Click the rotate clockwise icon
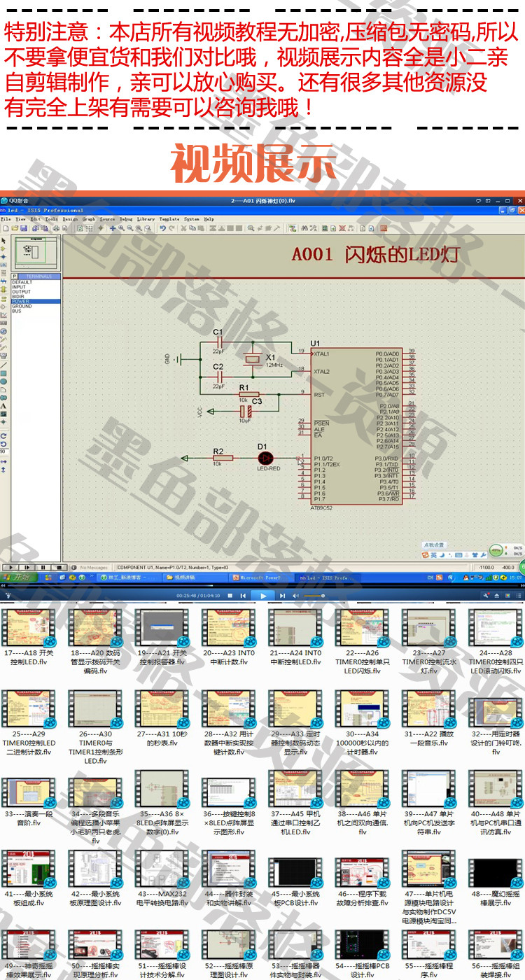 [x=3, y=435]
